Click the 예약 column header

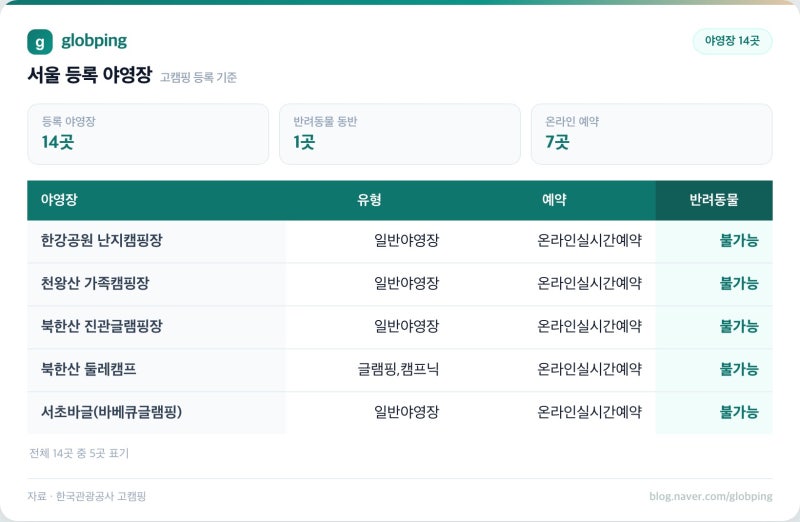(x=554, y=200)
